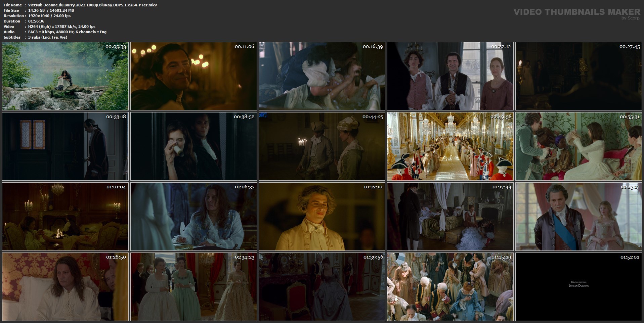Select the thumbnail at 00:55:31

(x=578, y=146)
